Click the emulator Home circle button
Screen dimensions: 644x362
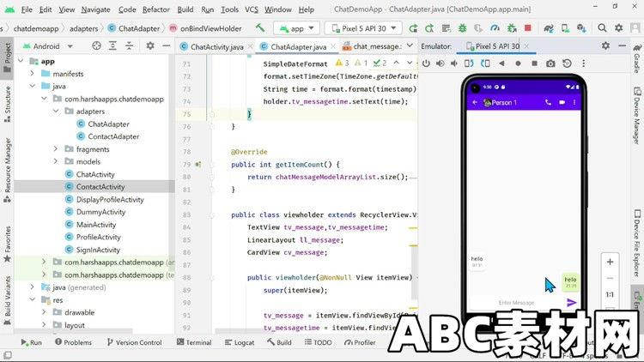click(x=518, y=63)
